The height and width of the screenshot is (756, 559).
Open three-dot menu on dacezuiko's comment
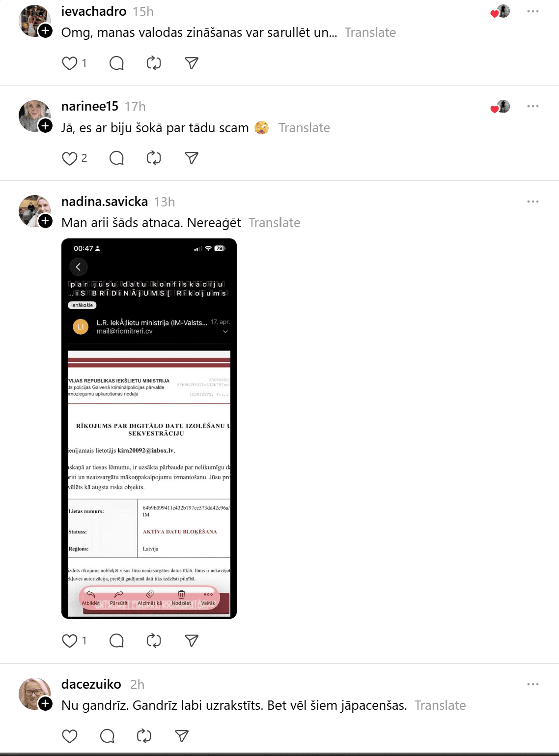pos(533,684)
